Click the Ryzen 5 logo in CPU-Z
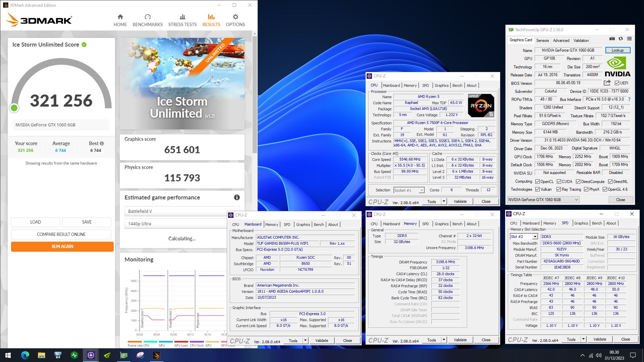The height and width of the screenshot is (362, 644). coord(481,106)
